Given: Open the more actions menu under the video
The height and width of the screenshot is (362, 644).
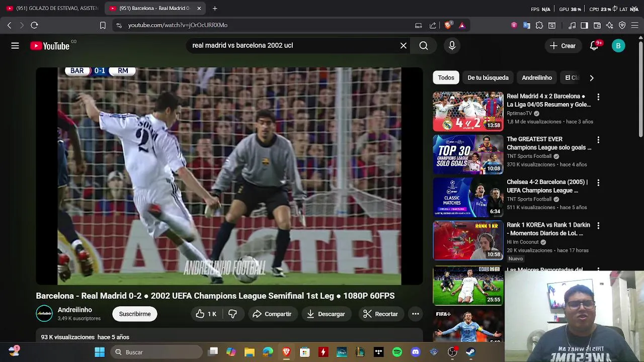Looking at the screenshot, I should (x=416, y=314).
